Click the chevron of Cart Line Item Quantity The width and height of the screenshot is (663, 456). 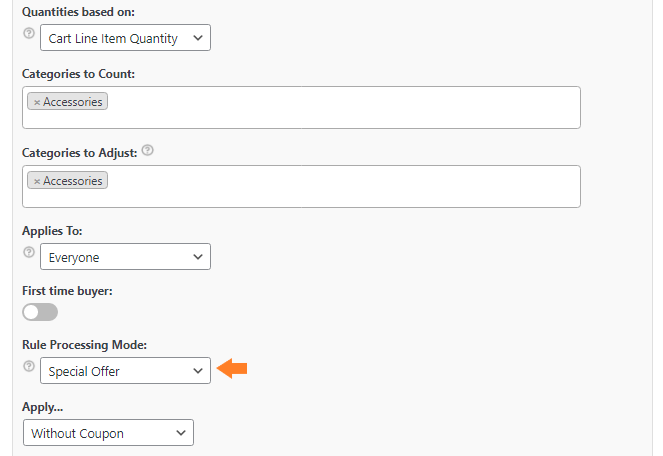[198, 38]
